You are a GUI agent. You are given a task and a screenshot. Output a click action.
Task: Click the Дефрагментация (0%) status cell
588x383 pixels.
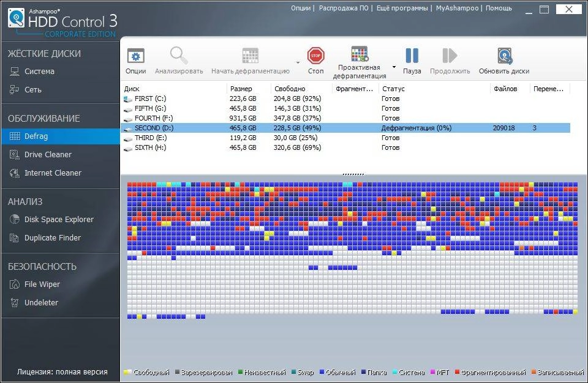417,128
